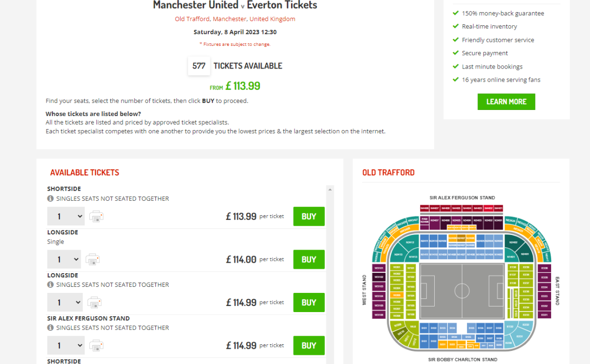
Task: Open the quantity dropdown for the Sir Alex Ferguson ticket
Action: click(x=65, y=345)
